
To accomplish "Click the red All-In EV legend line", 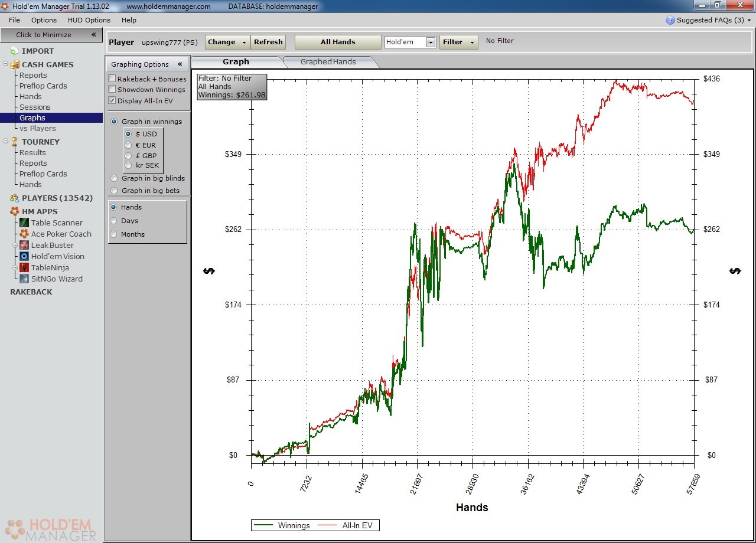I will click(x=328, y=525).
